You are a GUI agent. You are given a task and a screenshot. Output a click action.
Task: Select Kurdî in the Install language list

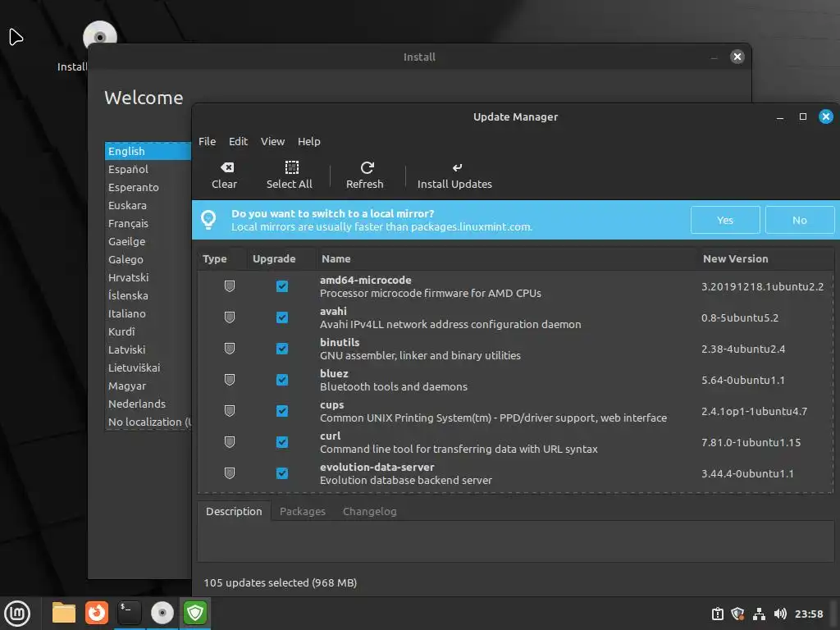(x=148, y=331)
